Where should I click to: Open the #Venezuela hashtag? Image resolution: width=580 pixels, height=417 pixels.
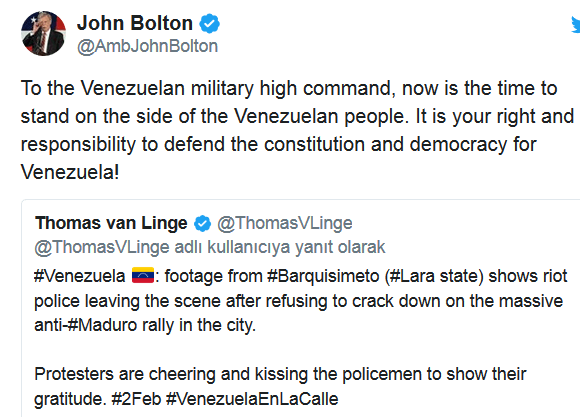(x=80, y=276)
